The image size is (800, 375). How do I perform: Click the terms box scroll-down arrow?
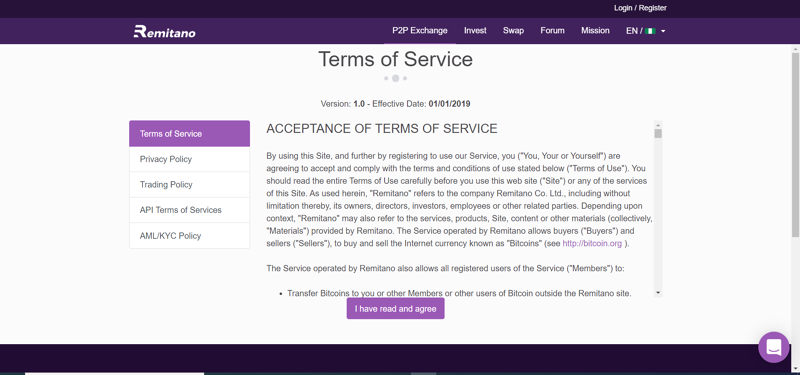pos(658,292)
